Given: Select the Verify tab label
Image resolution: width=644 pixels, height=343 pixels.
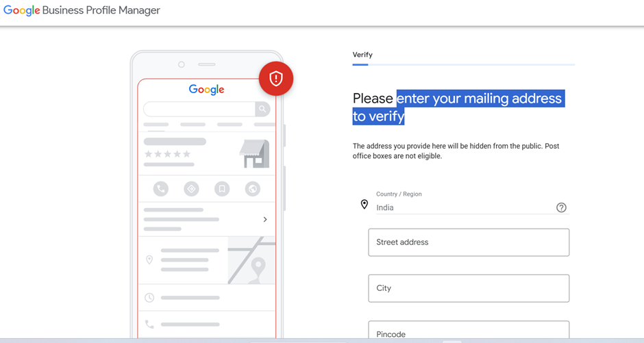Looking at the screenshot, I should click(362, 55).
